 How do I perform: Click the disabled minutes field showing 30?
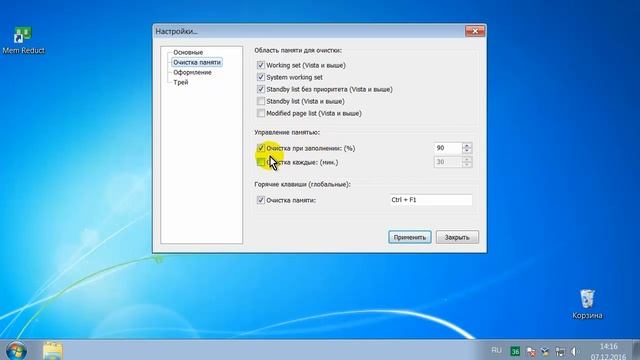click(448, 162)
